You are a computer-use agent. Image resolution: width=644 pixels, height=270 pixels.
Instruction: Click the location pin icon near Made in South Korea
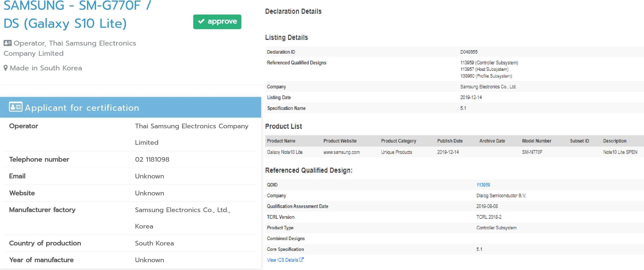click(6, 68)
